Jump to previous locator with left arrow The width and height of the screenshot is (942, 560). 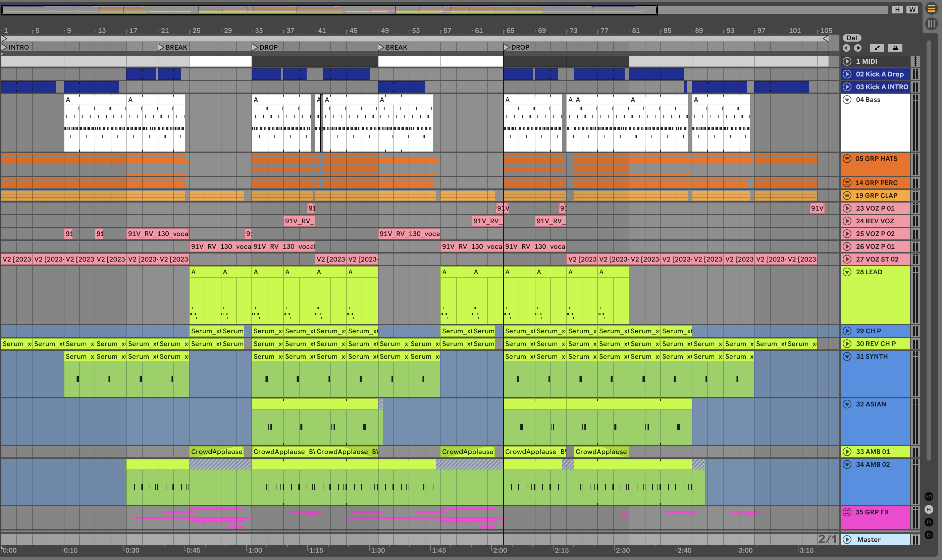(x=846, y=48)
